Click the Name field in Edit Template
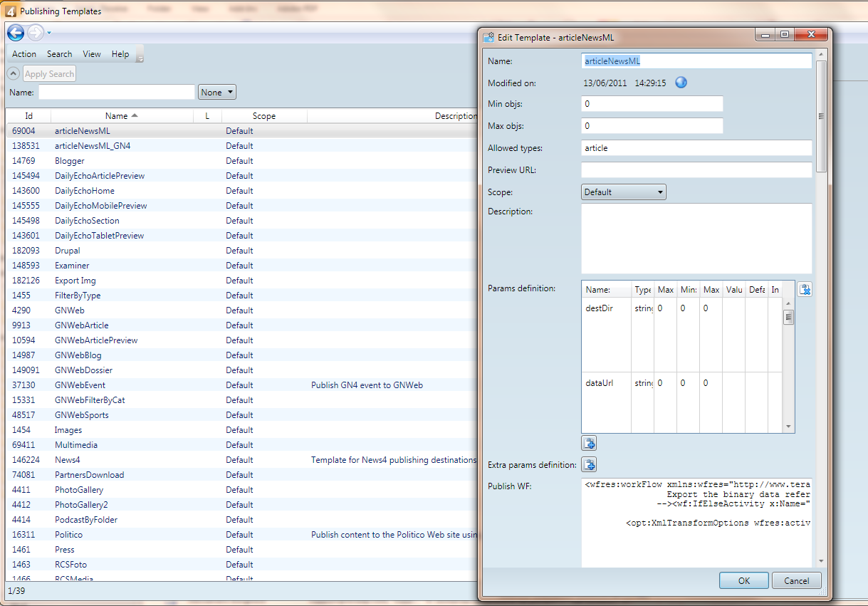 696,61
